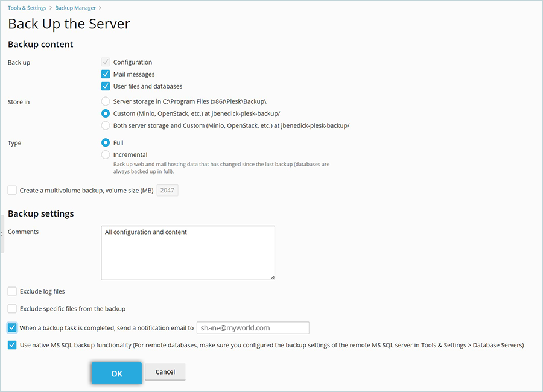
Task: Select Server storage in Plesk Backup folder
Action: [106, 101]
